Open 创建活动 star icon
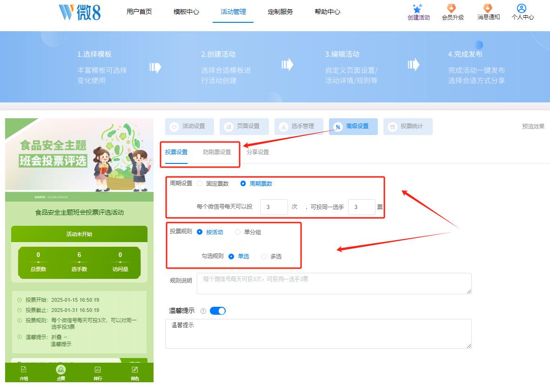This screenshot has width=550, height=392. (417, 9)
